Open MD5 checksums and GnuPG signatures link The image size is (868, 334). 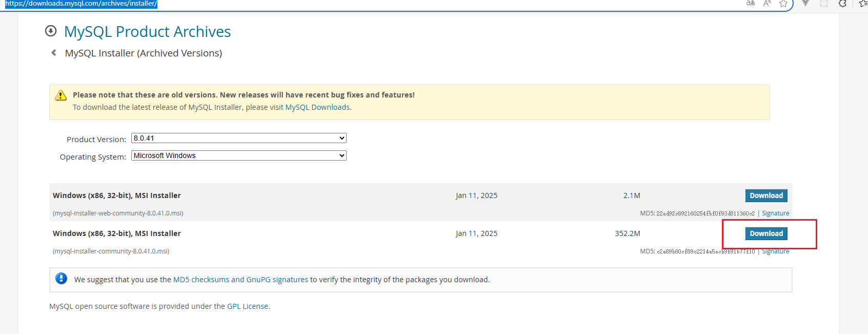coord(240,280)
